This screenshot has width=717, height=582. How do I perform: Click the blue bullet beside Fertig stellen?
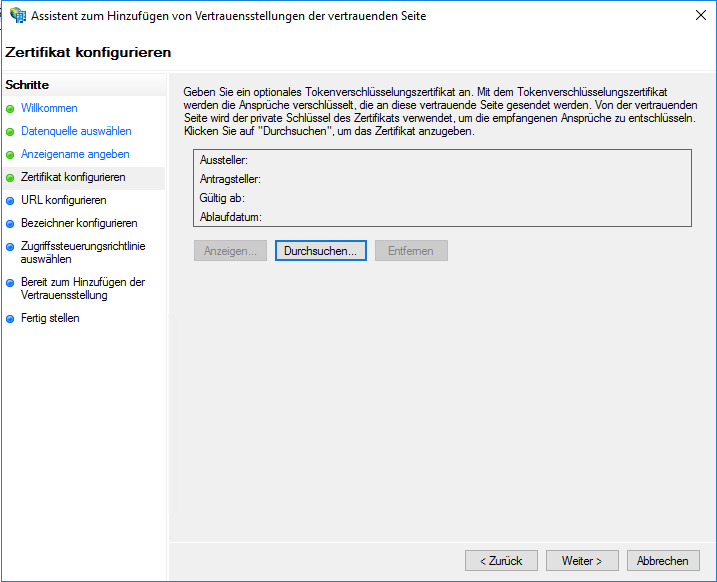10,319
